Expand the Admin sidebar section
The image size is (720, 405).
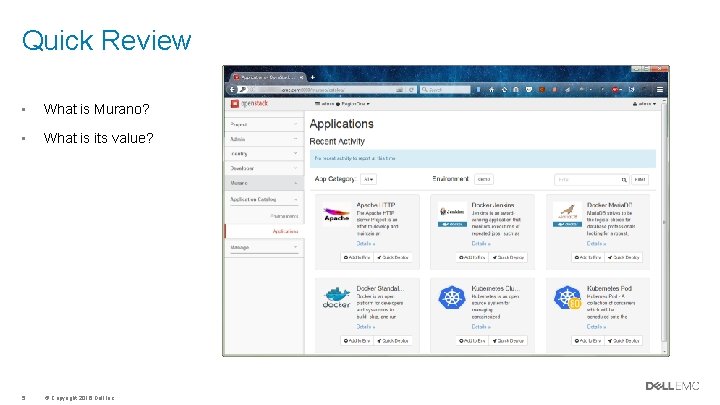(264, 139)
